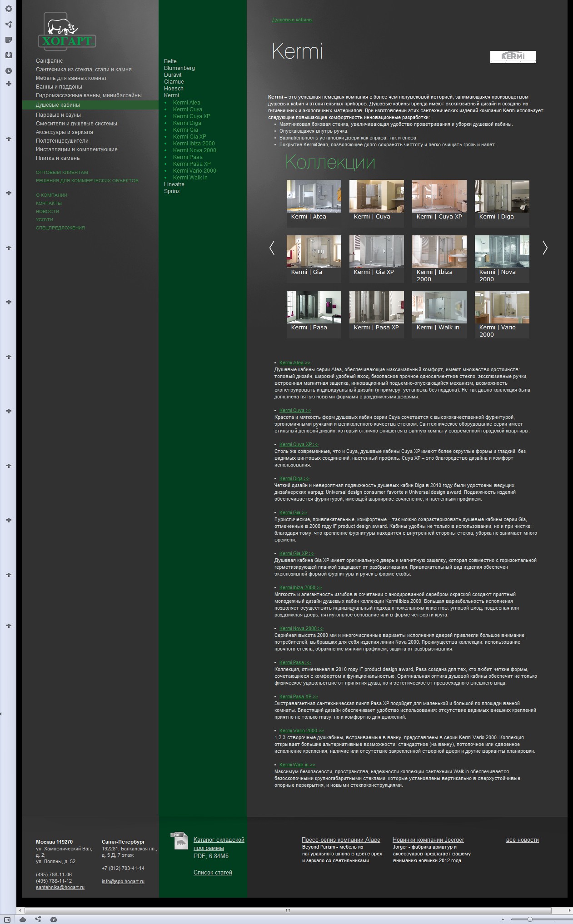The image size is (573, 924).
Task: Open the Список статей link
Action: (x=213, y=873)
